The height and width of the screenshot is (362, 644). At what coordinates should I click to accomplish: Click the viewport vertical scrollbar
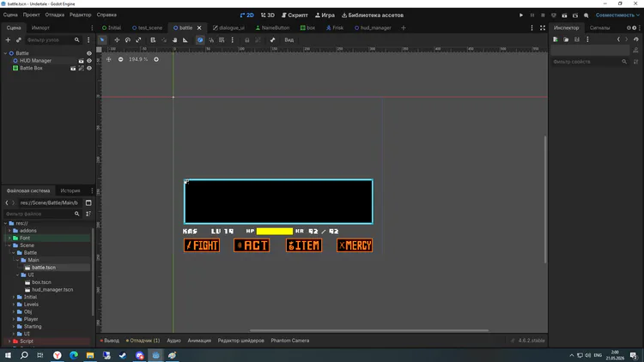click(545, 199)
